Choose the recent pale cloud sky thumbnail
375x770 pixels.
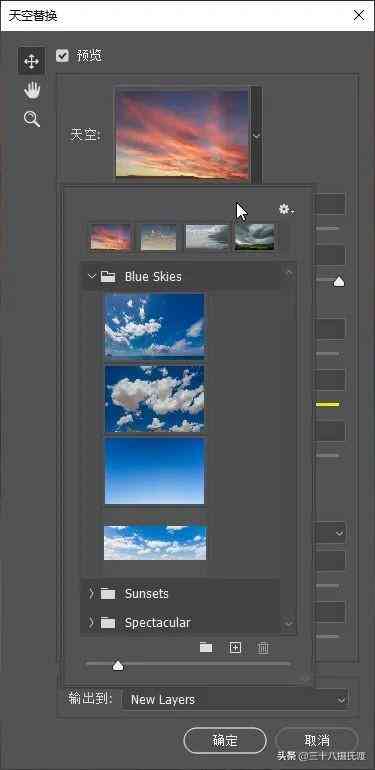[159, 237]
